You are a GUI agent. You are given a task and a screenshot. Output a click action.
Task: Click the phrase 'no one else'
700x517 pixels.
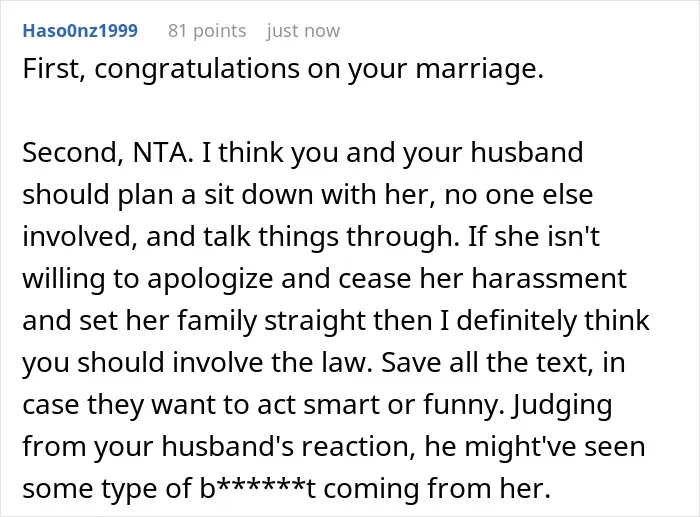519,195
